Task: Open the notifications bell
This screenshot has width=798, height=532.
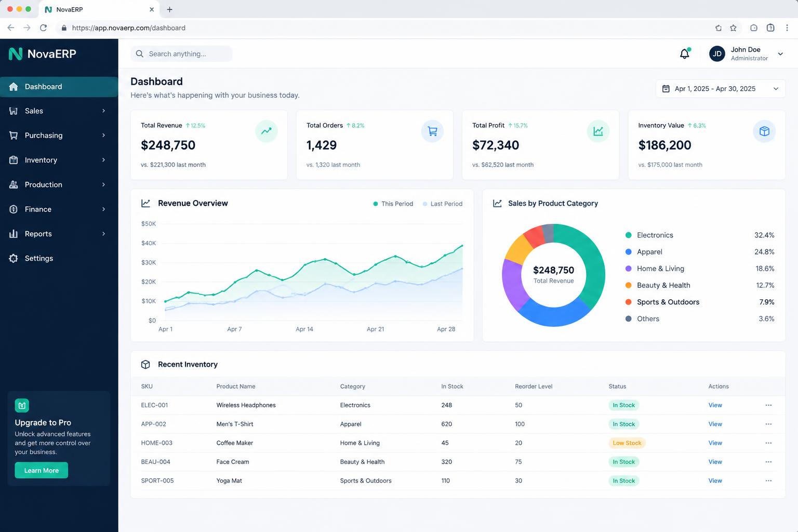Action: pyautogui.click(x=685, y=54)
